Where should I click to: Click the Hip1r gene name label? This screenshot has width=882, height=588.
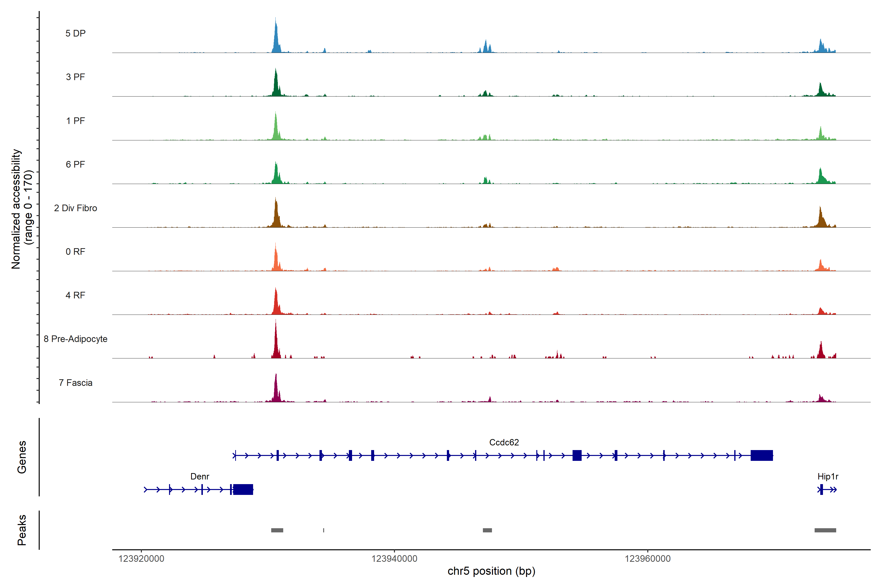tap(828, 477)
